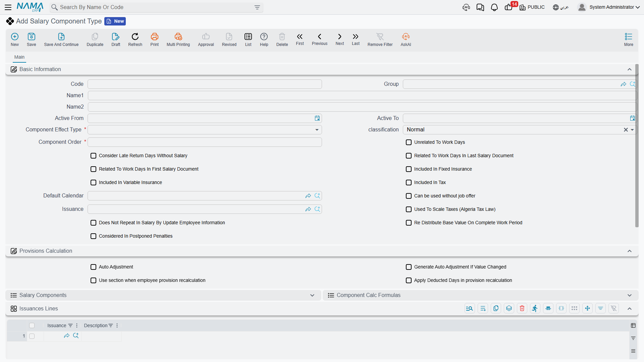The image size is (644, 362).
Task: Click the Code input field
Action: point(205,84)
